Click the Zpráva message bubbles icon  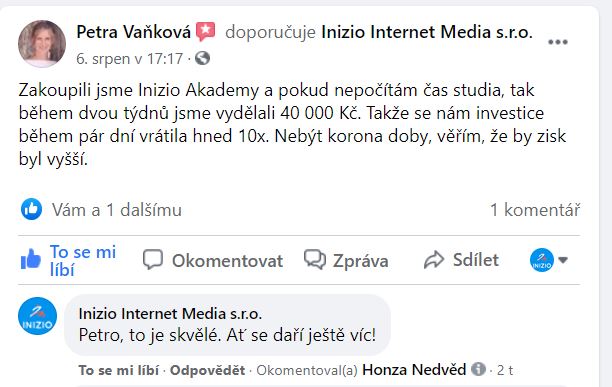point(315,260)
